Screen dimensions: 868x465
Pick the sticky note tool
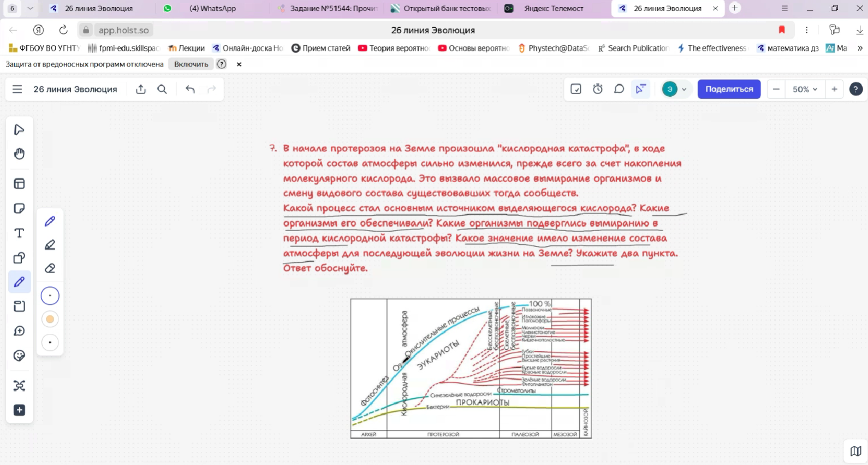click(x=19, y=209)
